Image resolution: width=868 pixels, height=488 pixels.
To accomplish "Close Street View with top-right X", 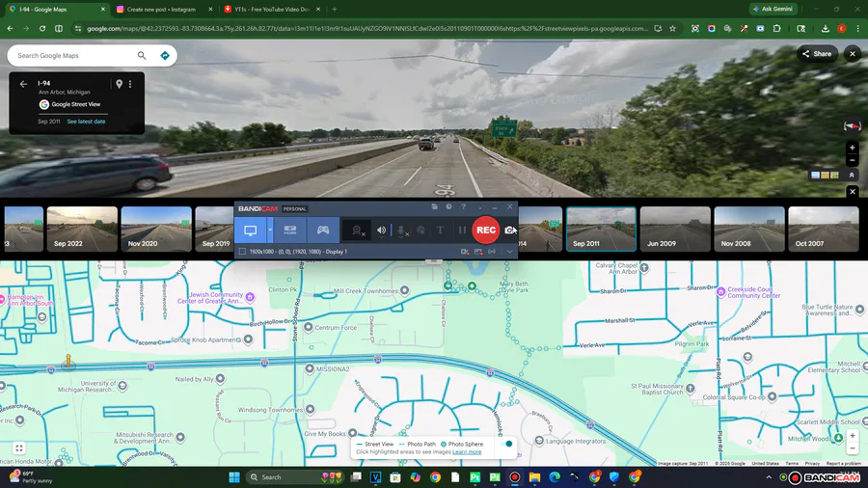I will (x=852, y=54).
